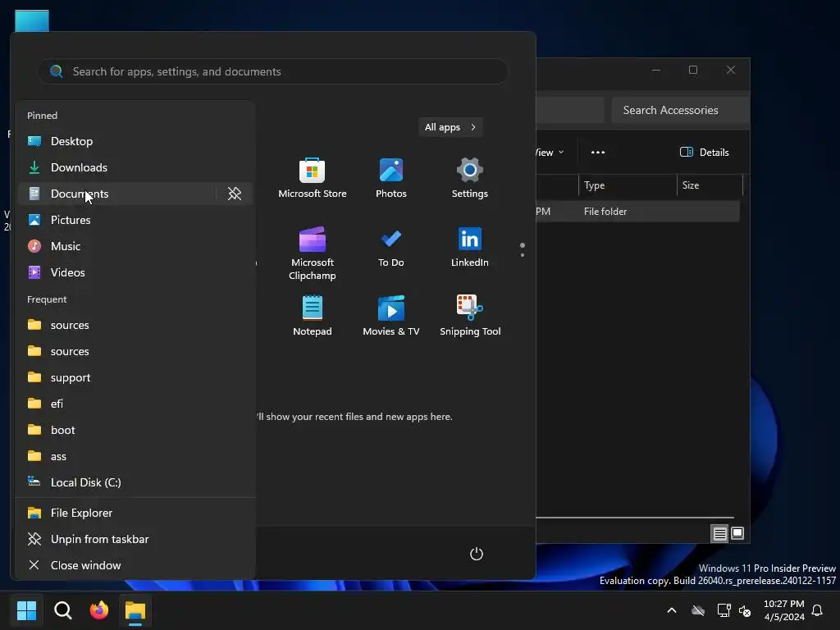Launch the Photos app

(x=391, y=178)
